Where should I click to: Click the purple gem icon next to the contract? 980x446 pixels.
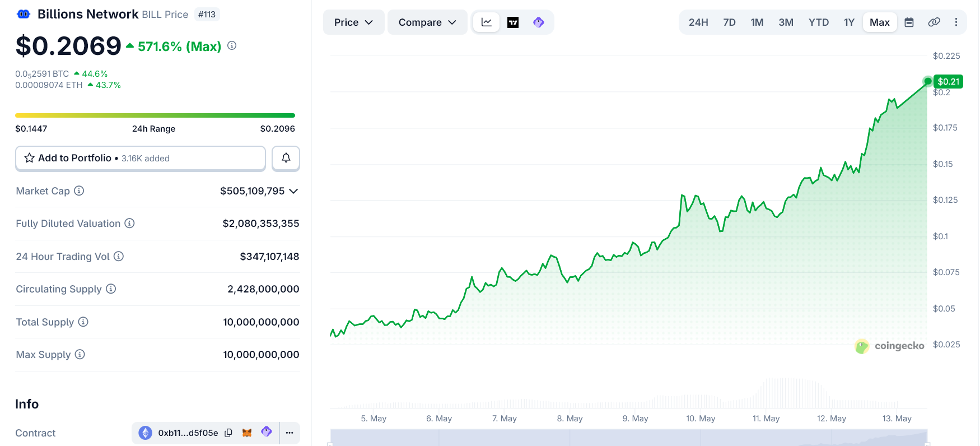tap(267, 431)
